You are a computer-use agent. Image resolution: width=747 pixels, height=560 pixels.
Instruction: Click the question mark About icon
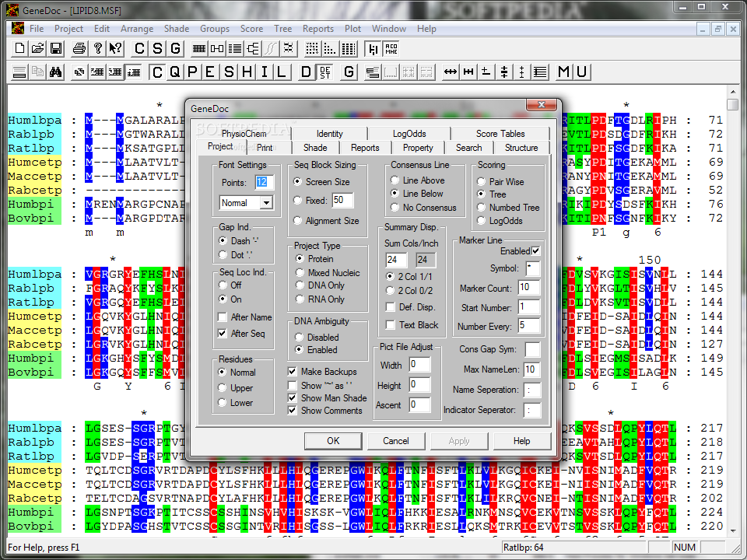pyautogui.click(x=97, y=48)
